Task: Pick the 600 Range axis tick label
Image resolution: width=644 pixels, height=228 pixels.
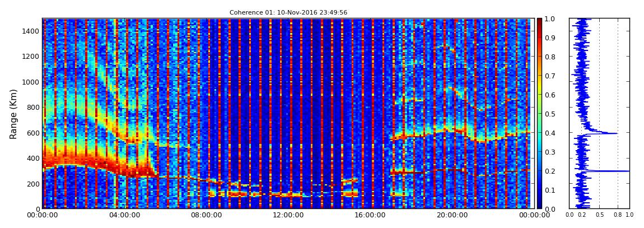Action: pyautogui.click(x=32, y=133)
